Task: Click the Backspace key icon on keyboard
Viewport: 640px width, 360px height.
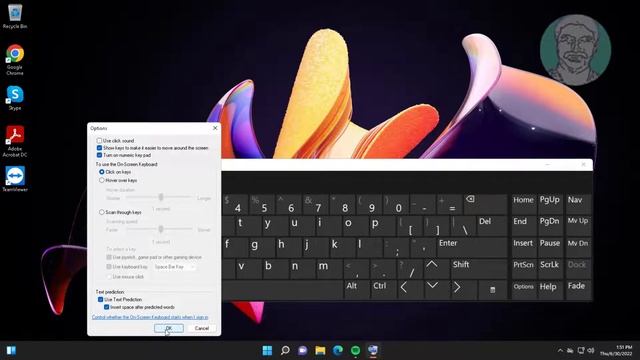Action: tap(486, 204)
